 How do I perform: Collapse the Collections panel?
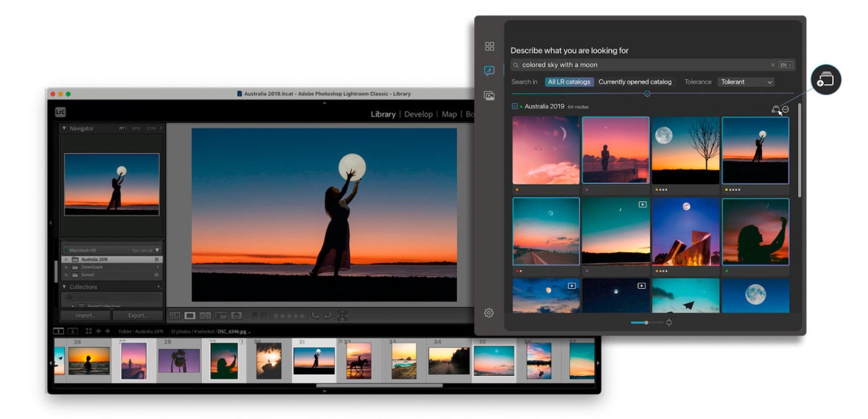point(63,287)
